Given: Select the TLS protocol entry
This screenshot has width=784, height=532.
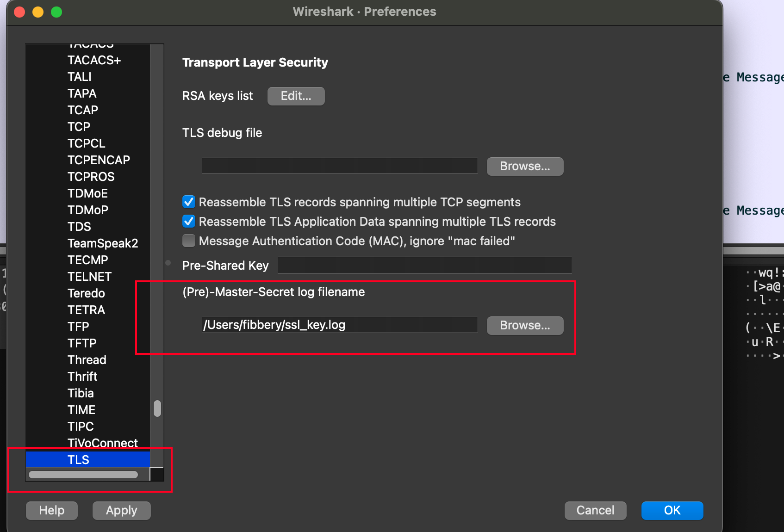Looking at the screenshot, I should point(79,459).
